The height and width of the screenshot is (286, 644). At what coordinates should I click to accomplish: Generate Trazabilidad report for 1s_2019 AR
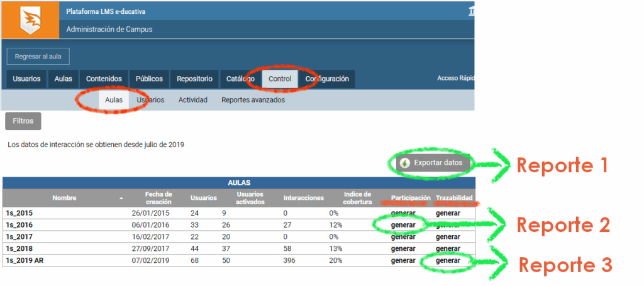(448, 260)
